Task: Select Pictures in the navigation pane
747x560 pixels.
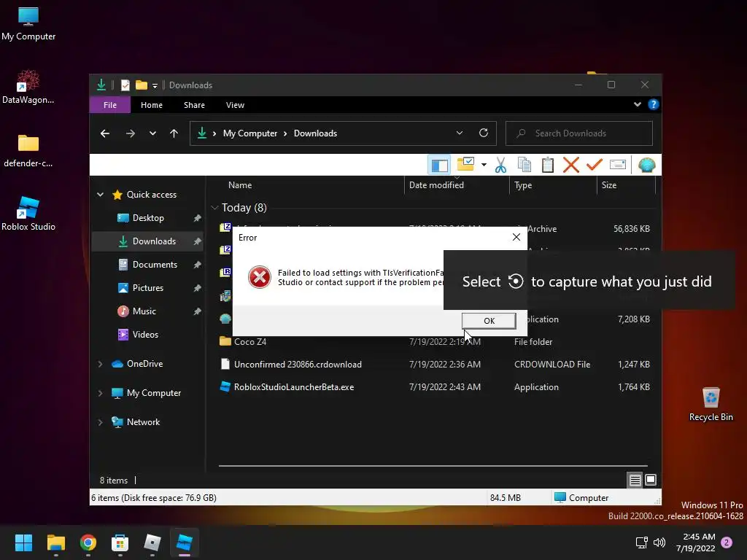Action: click(147, 287)
